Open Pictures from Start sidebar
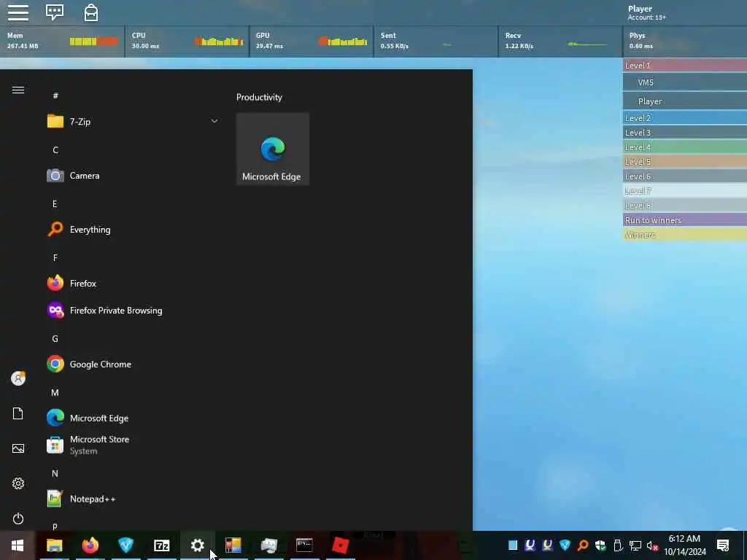Image resolution: width=747 pixels, height=560 pixels. (18, 448)
